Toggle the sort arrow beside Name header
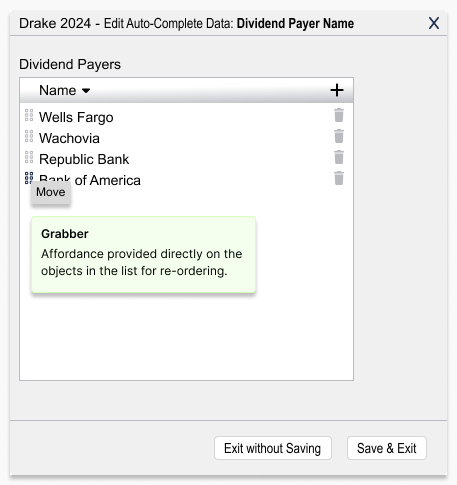The width and height of the screenshot is (457, 485). [x=86, y=91]
